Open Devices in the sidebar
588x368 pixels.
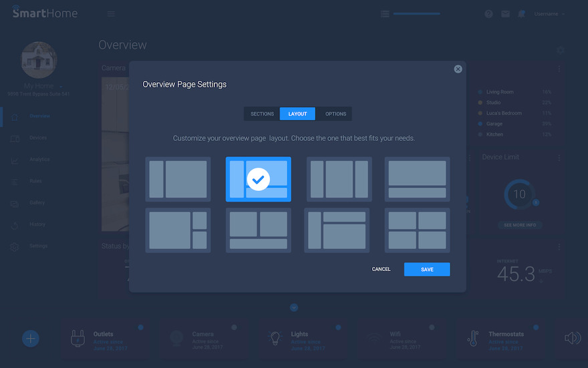coord(38,138)
